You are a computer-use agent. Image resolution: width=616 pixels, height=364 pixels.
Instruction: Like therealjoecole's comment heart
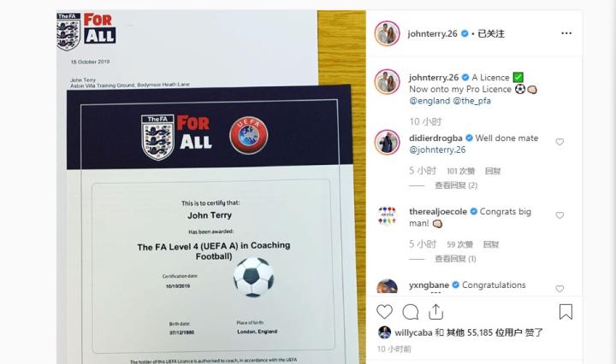click(560, 215)
